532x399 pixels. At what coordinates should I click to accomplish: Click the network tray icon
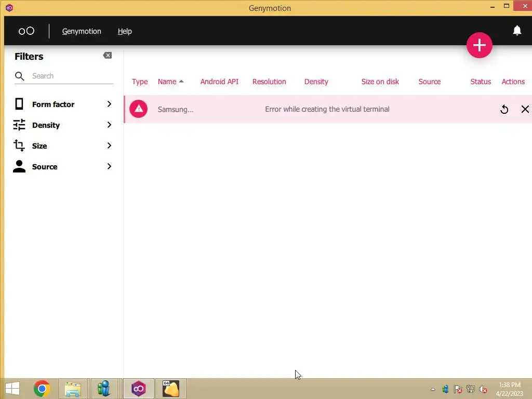point(471,389)
